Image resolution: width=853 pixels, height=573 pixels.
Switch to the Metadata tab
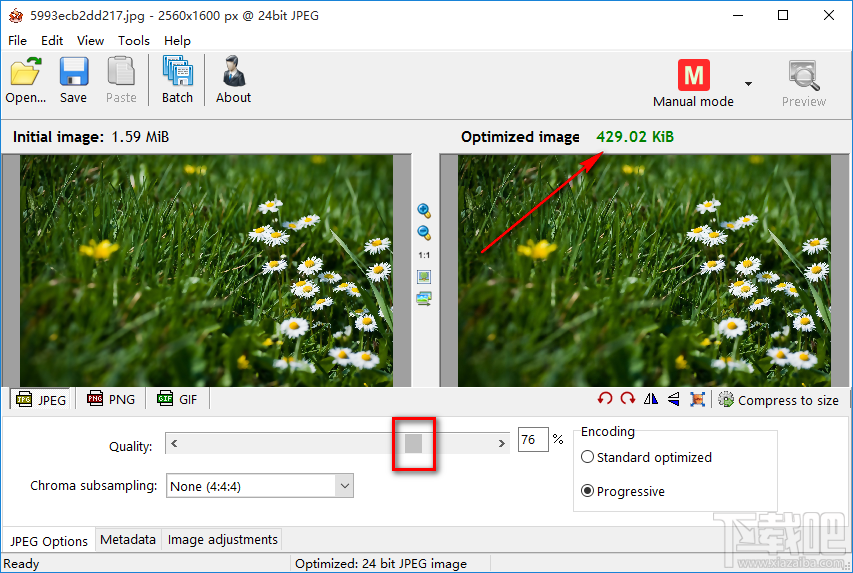(128, 539)
